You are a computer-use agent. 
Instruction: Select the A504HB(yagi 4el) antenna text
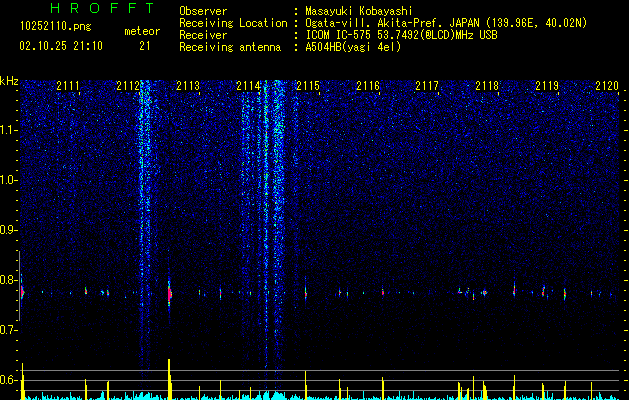353,47
